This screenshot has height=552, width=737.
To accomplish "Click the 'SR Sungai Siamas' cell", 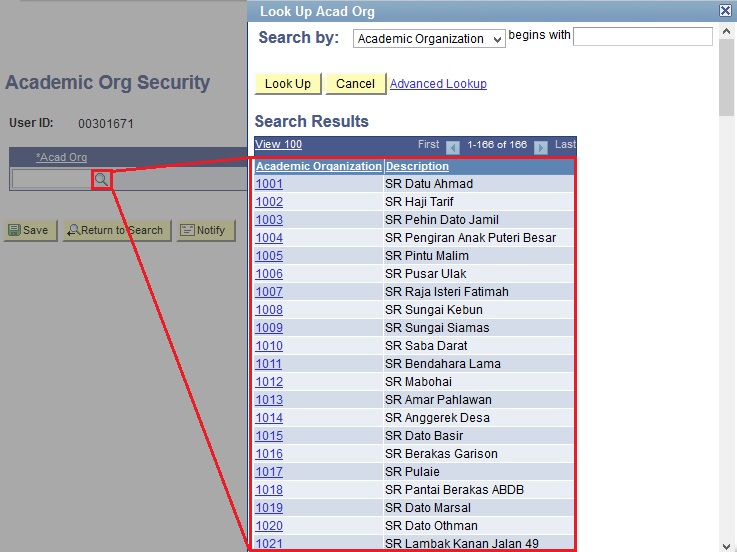I will pos(478,328).
